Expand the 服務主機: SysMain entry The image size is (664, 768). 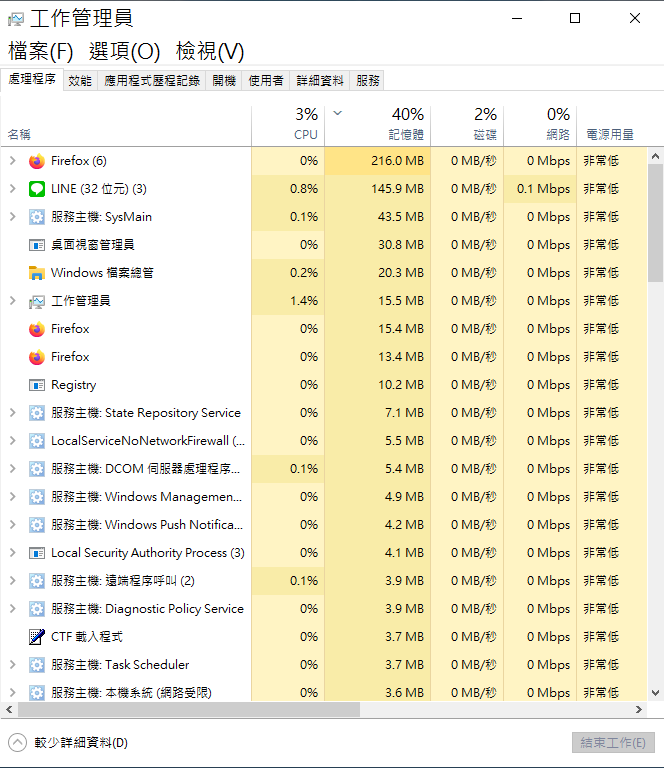pyautogui.click(x=13, y=216)
